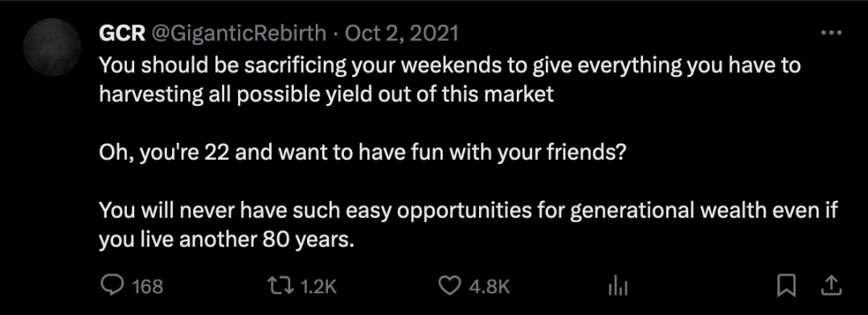Select the 4.8K likes count

tap(489, 286)
